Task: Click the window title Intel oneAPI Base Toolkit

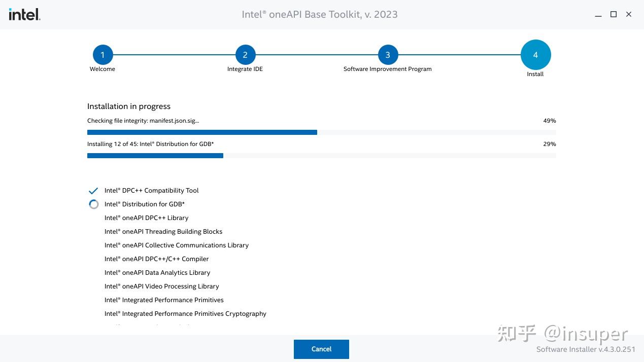Action: [x=320, y=14]
